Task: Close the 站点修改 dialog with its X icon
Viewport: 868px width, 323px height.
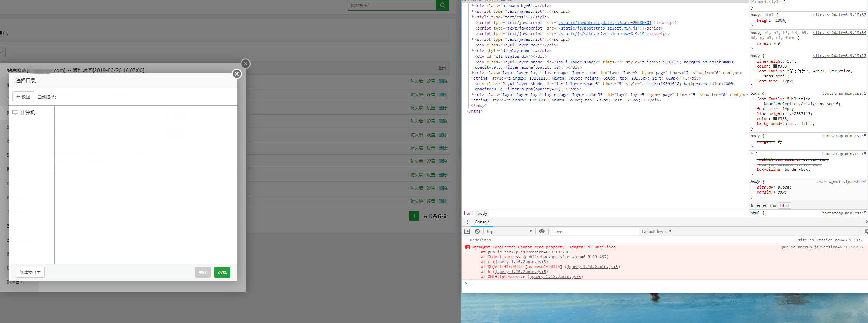Action: [x=246, y=63]
